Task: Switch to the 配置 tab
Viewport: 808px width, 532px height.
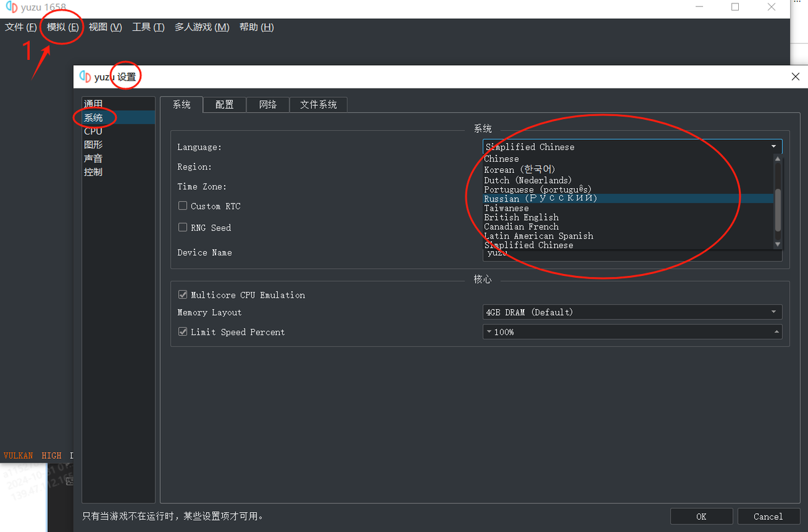Action: coord(225,104)
